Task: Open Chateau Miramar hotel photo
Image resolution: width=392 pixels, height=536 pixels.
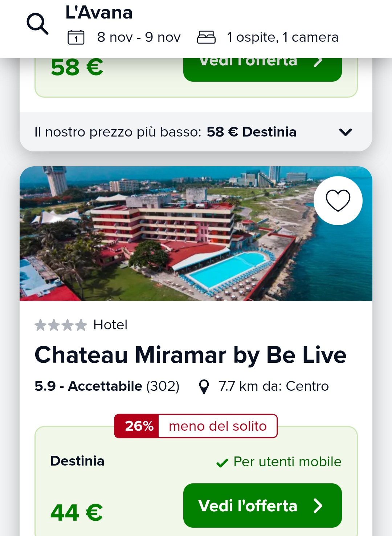Action: 167,234
